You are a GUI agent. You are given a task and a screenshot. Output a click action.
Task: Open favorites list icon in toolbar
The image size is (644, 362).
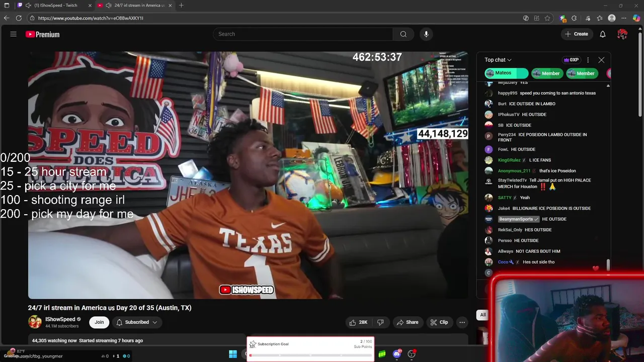600,18
